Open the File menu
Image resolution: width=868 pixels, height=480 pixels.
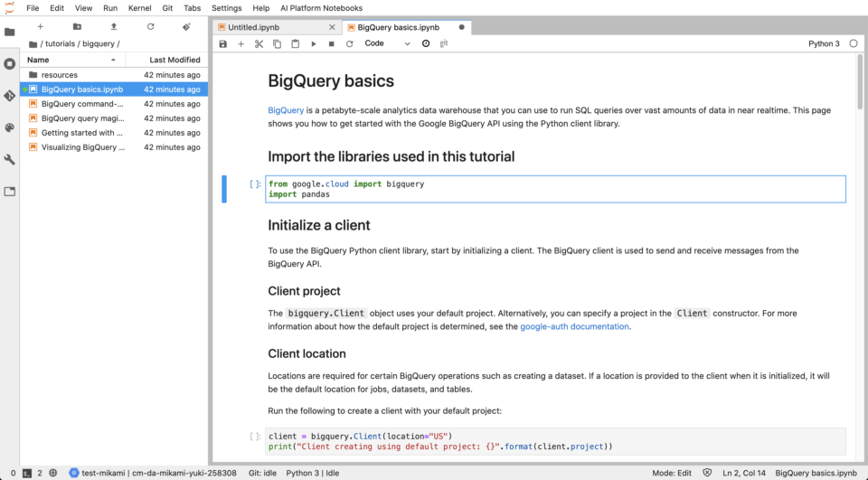coord(33,8)
